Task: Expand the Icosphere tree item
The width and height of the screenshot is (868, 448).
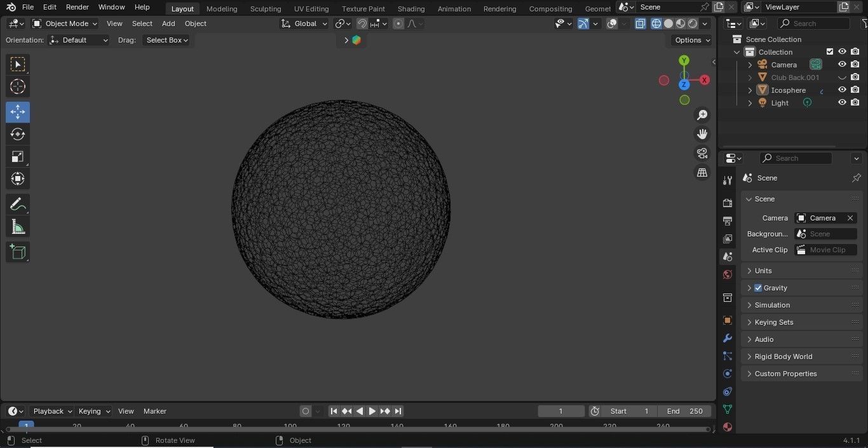Action: click(750, 90)
